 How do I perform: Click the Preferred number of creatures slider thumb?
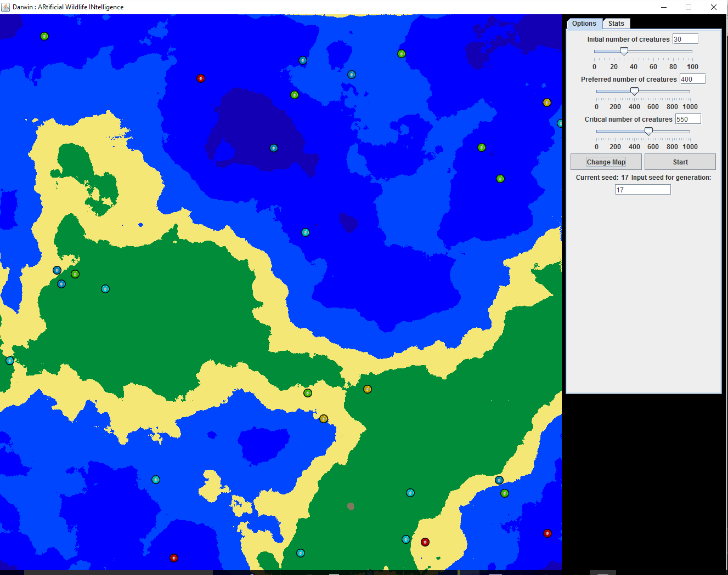[634, 91]
